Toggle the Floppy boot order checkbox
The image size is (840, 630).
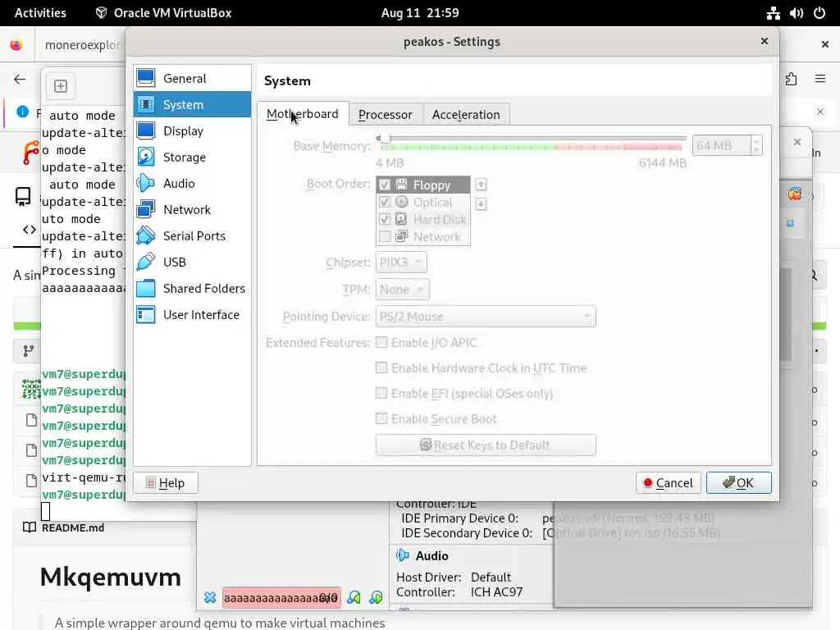384,185
